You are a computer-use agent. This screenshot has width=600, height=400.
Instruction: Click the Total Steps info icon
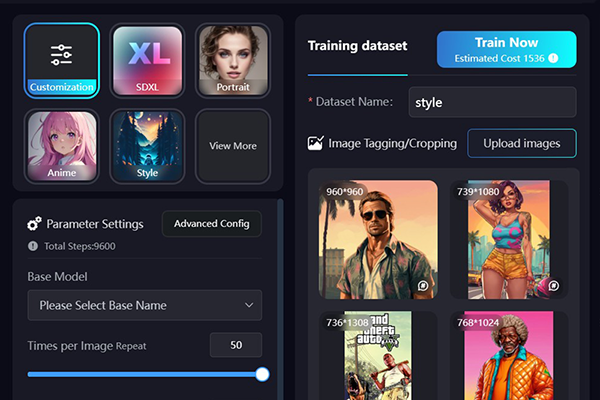click(x=33, y=246)
